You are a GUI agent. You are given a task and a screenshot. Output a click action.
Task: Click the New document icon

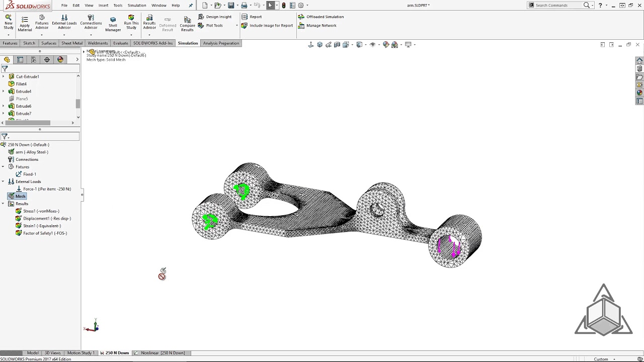205,5
